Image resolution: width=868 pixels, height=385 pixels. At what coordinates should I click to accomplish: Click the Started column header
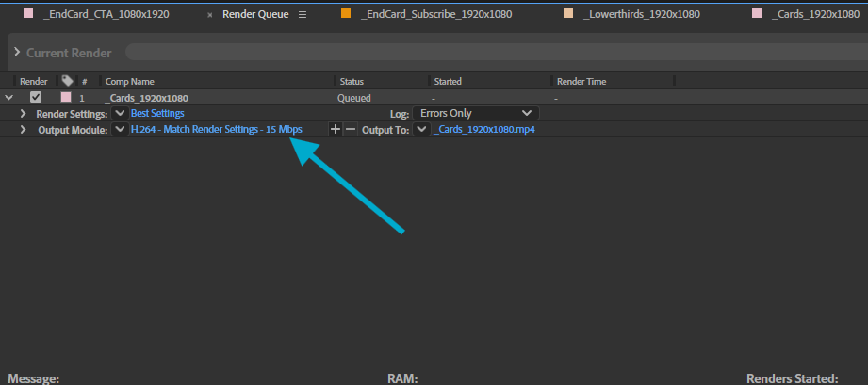click(448, 81)
